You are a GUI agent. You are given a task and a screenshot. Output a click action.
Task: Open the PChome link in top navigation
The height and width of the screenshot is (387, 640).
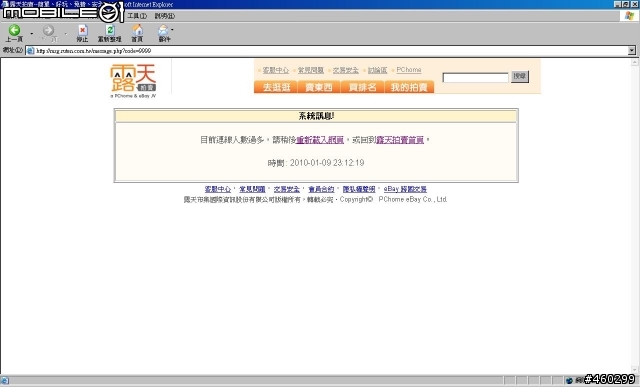coord(409,70)
